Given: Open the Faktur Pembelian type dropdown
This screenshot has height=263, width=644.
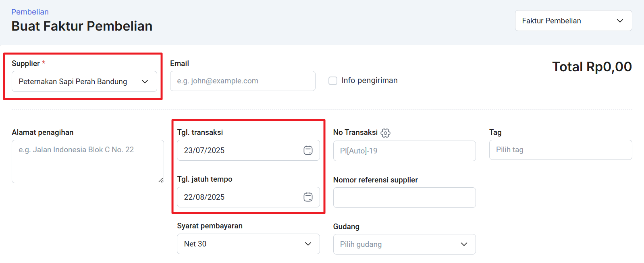Looking at the screenshot, I should [x=573, y=21].
